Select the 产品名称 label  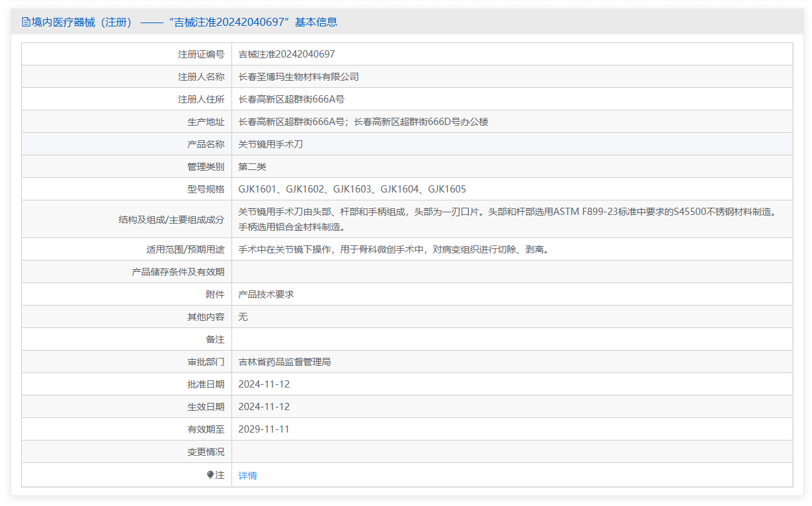[206, 144]
